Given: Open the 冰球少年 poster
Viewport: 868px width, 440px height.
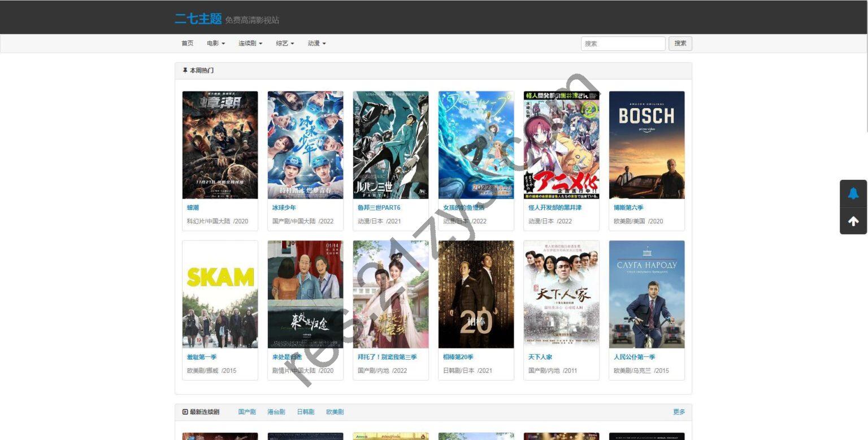Looking at the screenshot, I should pyautogui.click(x=305, y=145).
